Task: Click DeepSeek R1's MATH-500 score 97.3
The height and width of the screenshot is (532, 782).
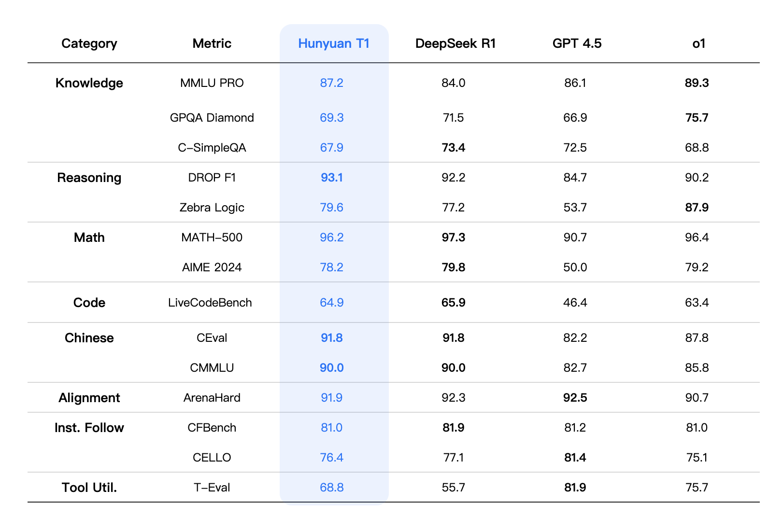Action: pyautogui.click(x=453, y=238)
